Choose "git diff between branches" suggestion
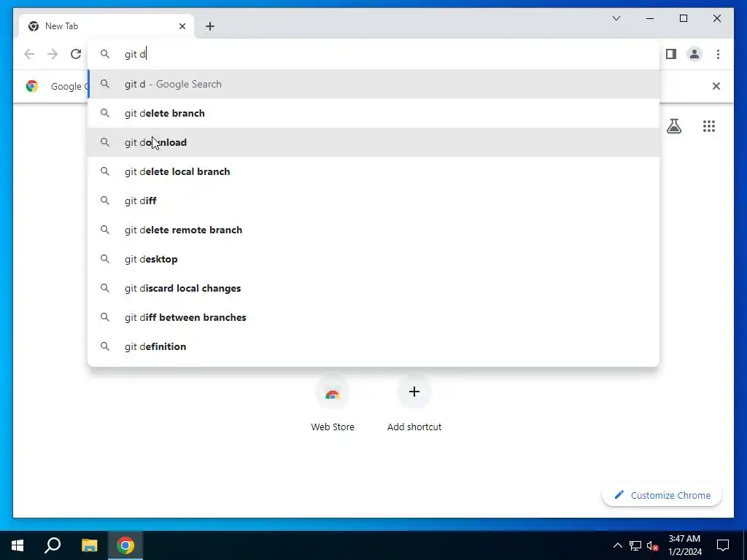The image size is (747, 560). click(x=373, y=317)
